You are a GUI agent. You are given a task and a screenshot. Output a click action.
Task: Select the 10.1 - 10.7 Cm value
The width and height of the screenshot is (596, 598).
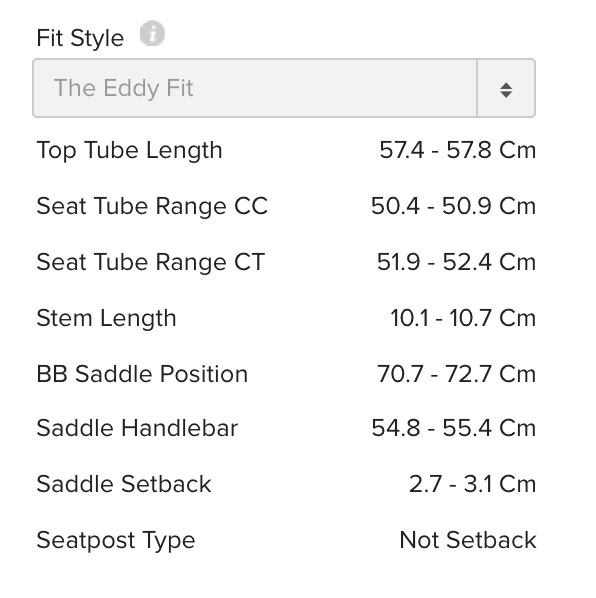pos(463,318)
